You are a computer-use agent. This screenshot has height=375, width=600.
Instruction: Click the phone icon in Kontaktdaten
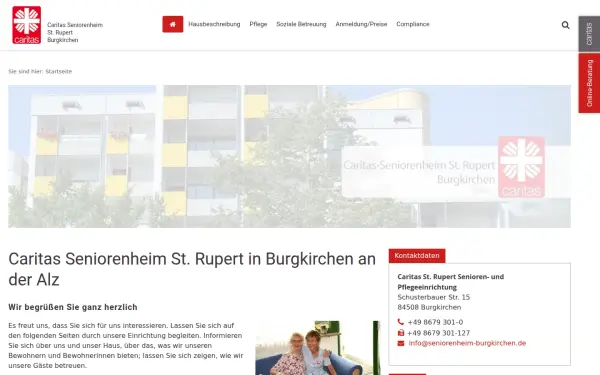click(x=401, y=322)
